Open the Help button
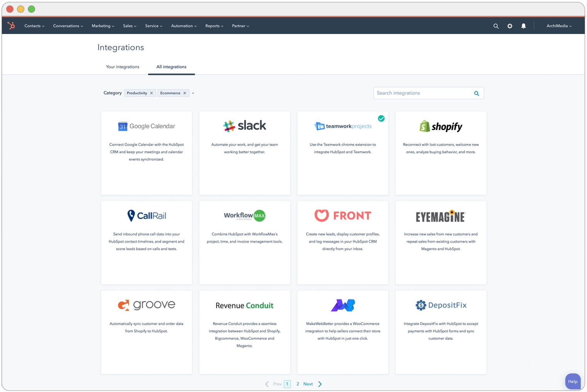The image size is (587, 392). click(573, 381)
